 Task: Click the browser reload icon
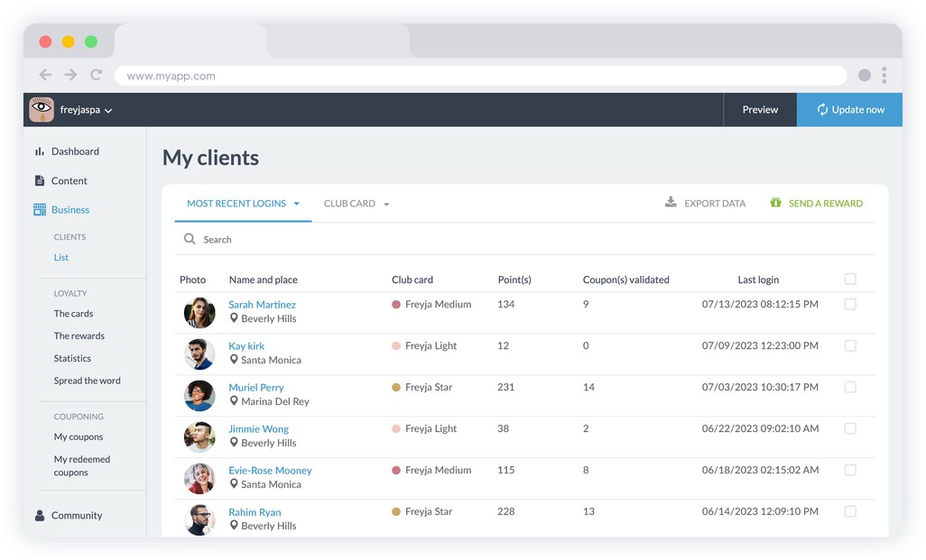(x=96, y=76)
